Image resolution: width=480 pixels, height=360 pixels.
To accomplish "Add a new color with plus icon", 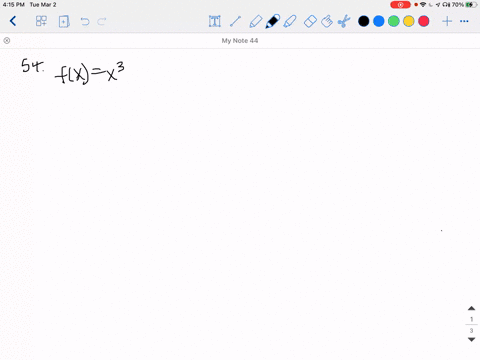I will coord(447,21).
